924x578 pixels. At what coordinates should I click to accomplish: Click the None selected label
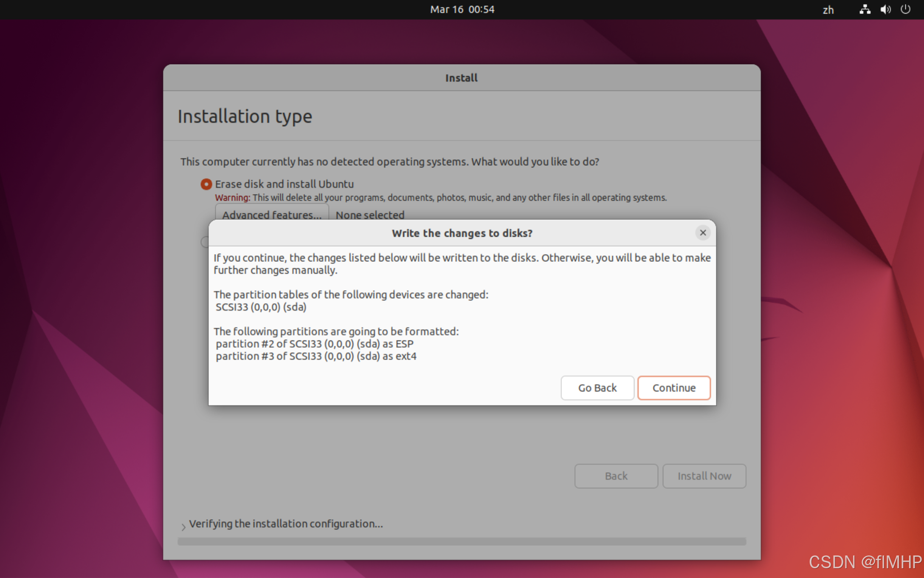370,214
